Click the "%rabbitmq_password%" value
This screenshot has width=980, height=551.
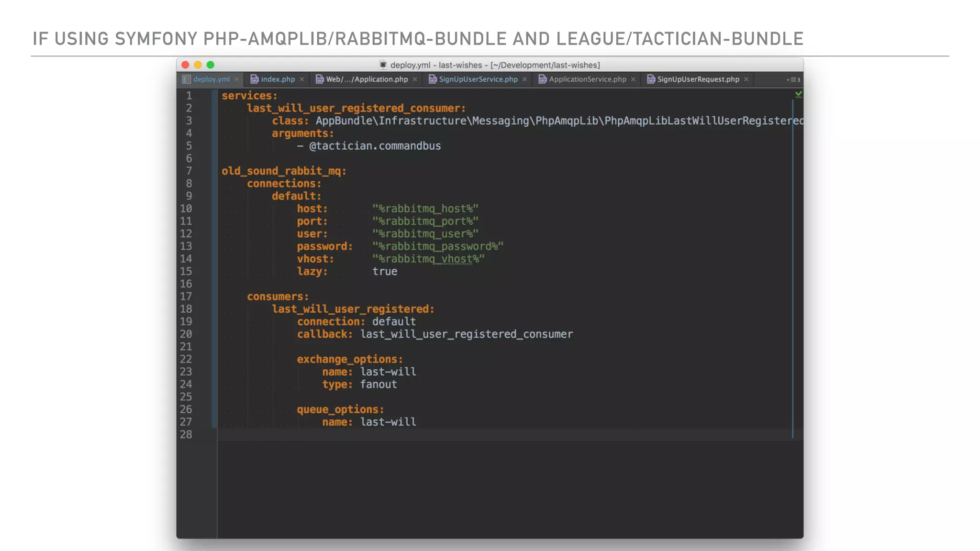[x=438, y=246]
